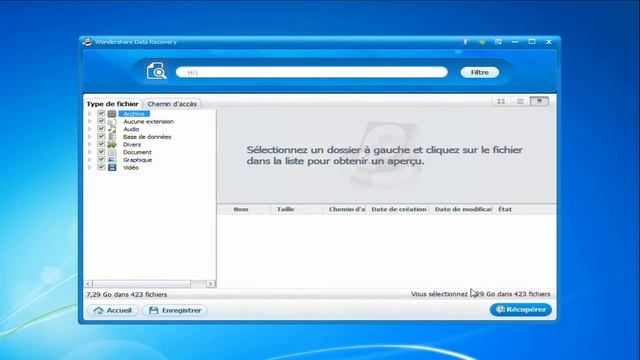Select the Document tree item label
Screen dimensions: 640x360
pos(137,152)
